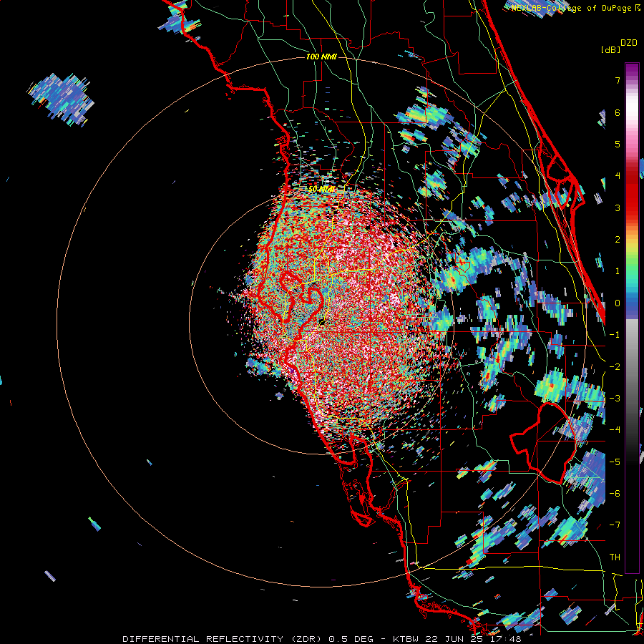This screenshot has width=644, height=644.
Task: Click the 3 dB tick label on legend
Action: coord(618,208)
